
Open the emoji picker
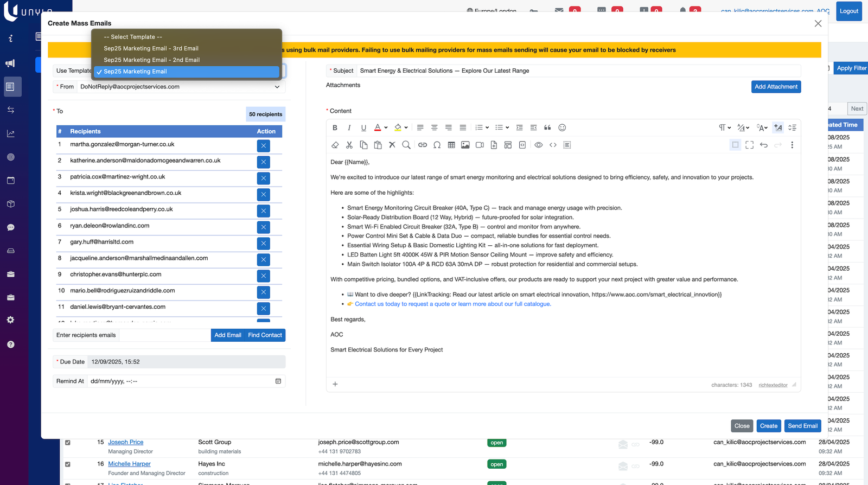coord(562,128)
